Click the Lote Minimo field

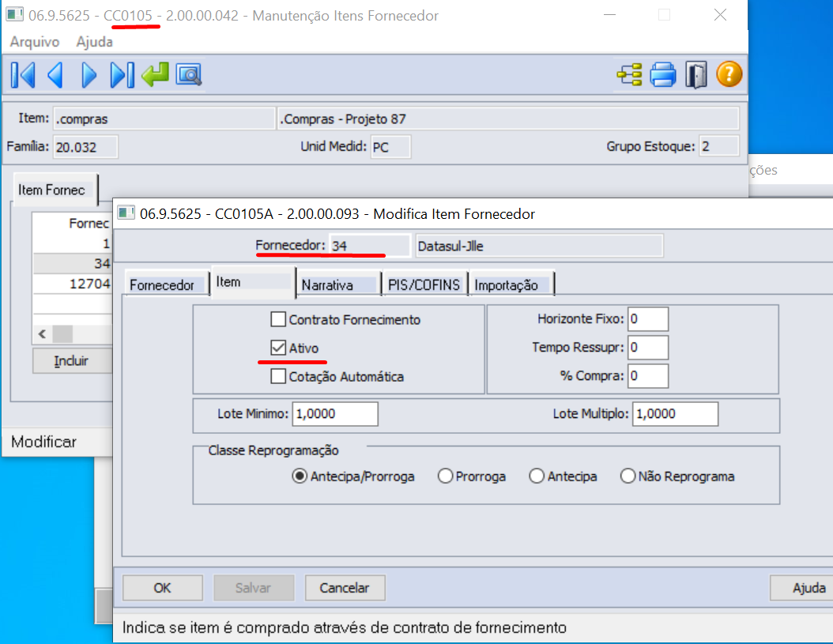[x=335, y=414]
